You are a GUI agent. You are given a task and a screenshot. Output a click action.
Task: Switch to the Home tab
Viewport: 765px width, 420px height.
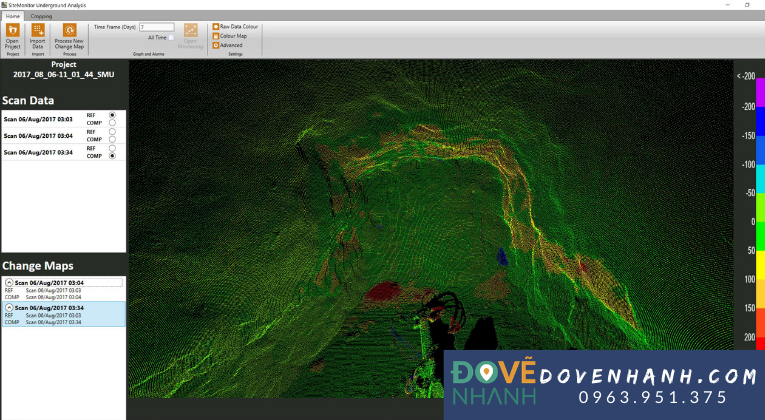pyautogui.click(x=13, y=16)
